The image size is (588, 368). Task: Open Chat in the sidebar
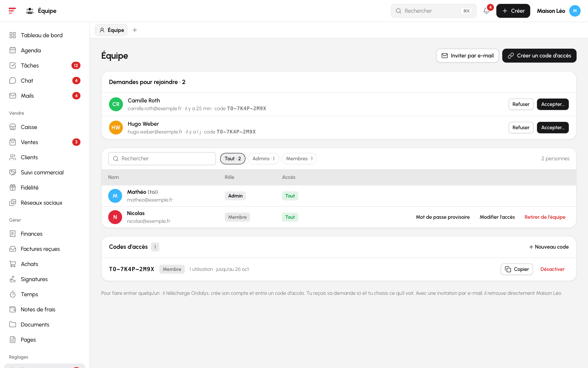pos(45,81)
